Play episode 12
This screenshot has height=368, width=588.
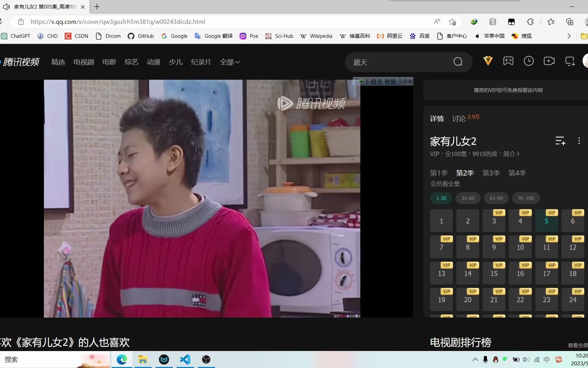(x=573, y=247)
